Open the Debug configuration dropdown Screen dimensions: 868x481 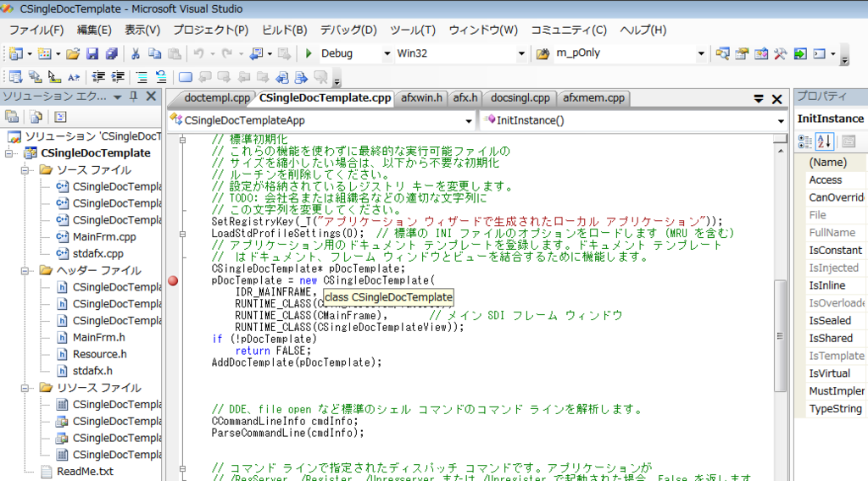(x=387, y=53)
